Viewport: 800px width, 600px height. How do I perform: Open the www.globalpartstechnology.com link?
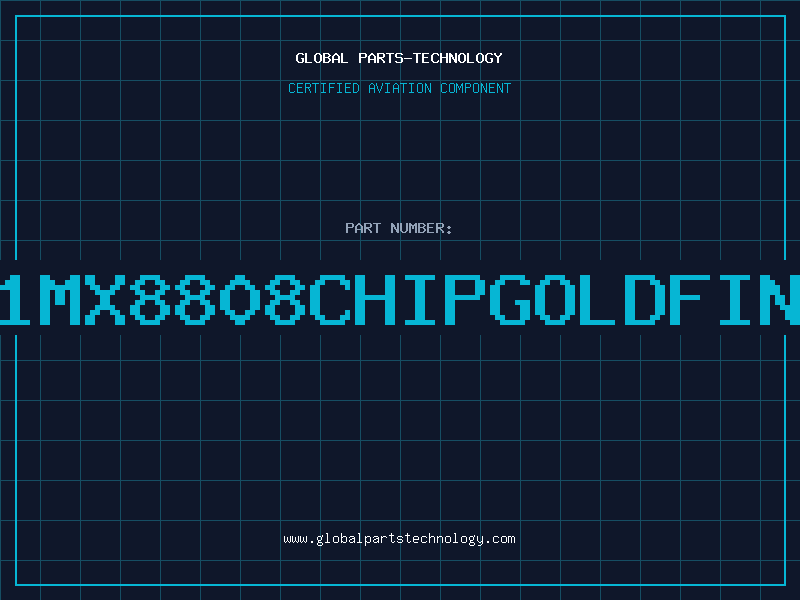399,539
